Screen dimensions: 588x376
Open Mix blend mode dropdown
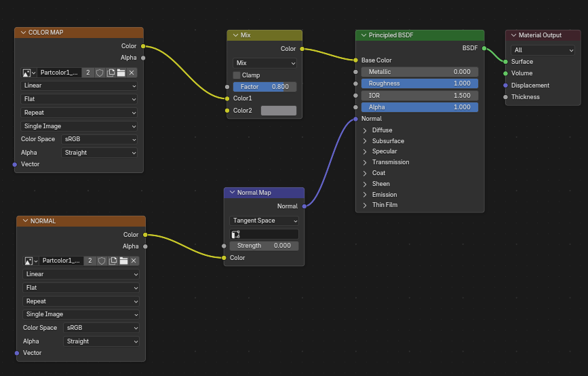pyautogui.click(x=264, y=63)
